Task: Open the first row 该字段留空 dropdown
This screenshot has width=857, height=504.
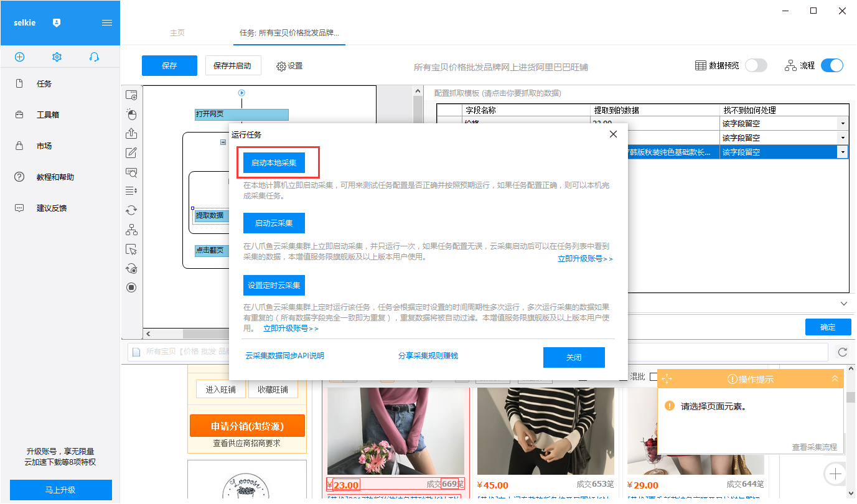Action: (843, 124)
